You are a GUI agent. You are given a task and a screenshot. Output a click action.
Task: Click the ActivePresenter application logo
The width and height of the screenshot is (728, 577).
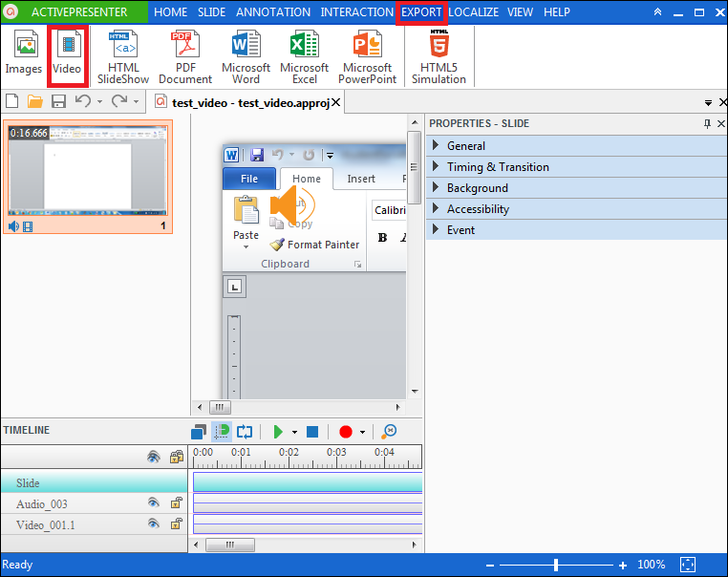click(x=11, y=11)
